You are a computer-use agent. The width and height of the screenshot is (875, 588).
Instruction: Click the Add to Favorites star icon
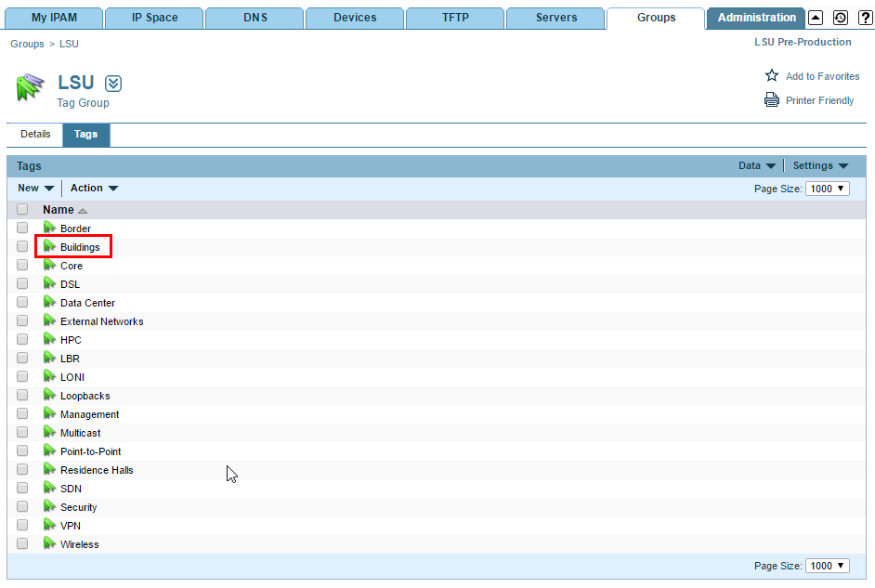coord(772,76)
